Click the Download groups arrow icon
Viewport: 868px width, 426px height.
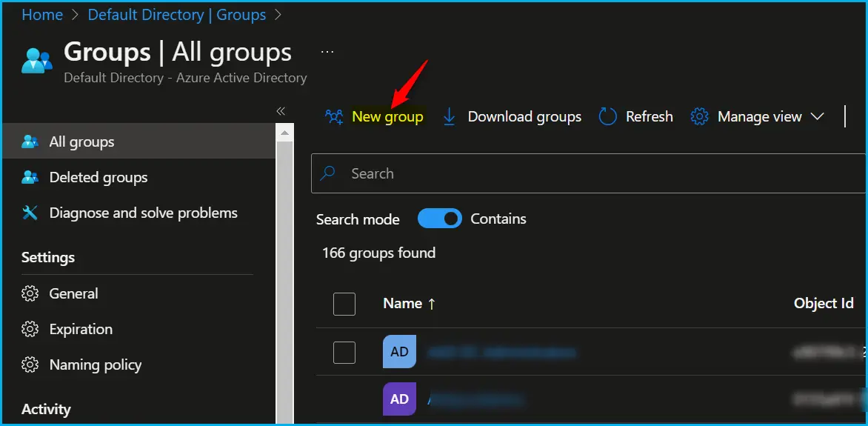point(450,117)
